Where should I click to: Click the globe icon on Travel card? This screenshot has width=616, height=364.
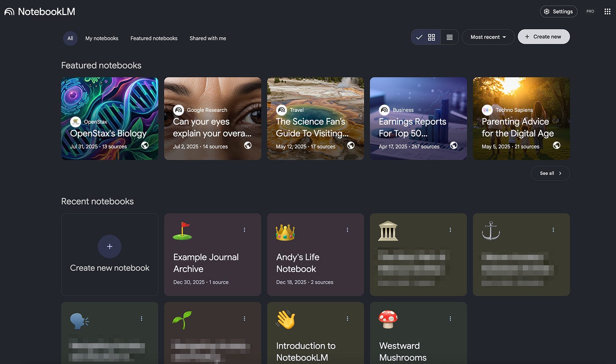pos(351,145)
